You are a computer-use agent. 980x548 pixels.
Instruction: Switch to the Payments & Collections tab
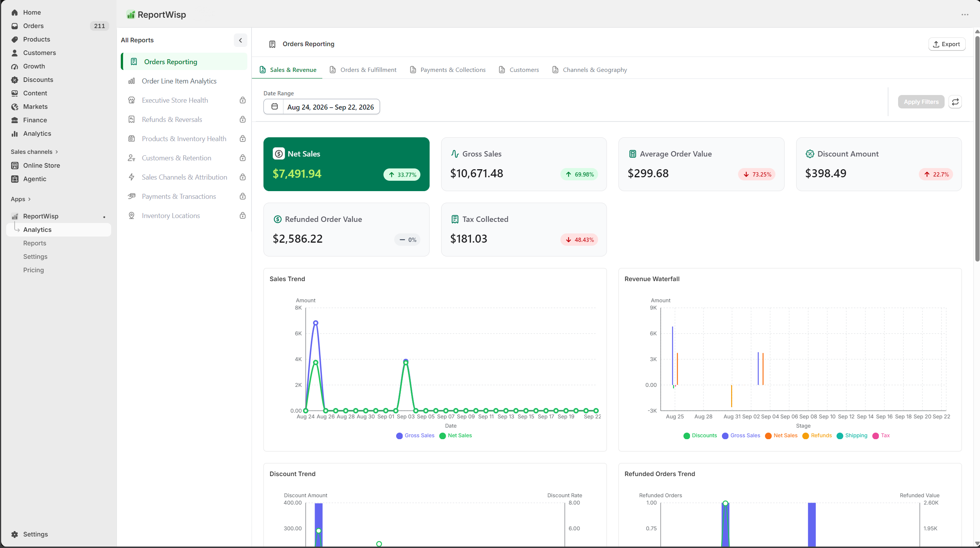pyautogui.click(x=448, y=70)
